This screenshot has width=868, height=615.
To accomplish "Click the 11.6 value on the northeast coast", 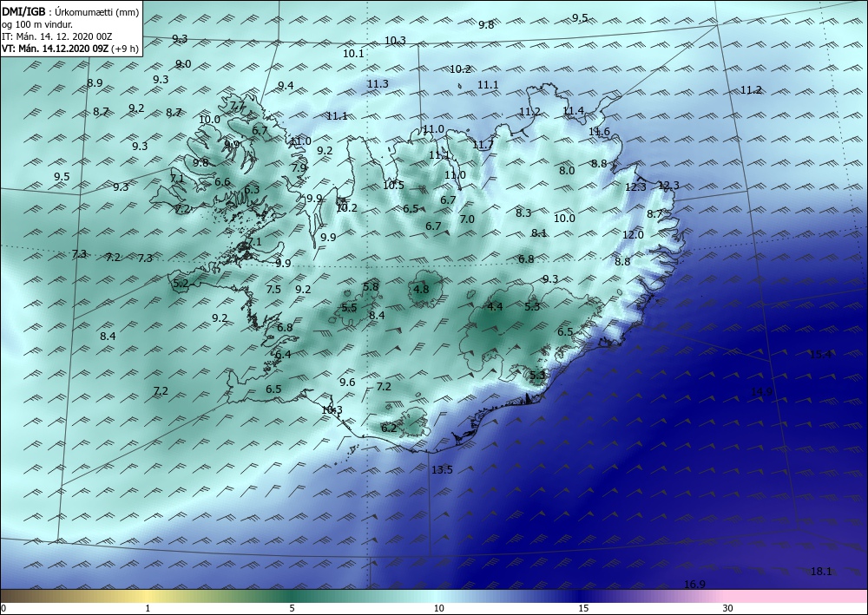I will [x=599, y=132].
